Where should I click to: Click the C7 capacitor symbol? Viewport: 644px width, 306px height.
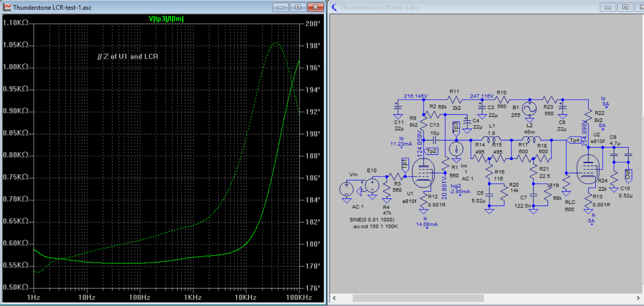click(x=533, y=195)
